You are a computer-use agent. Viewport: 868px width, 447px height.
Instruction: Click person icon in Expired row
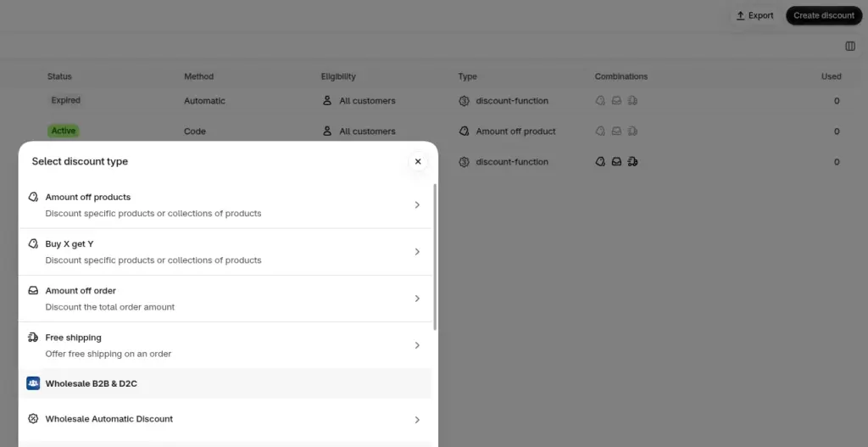(x=327, y=101)
